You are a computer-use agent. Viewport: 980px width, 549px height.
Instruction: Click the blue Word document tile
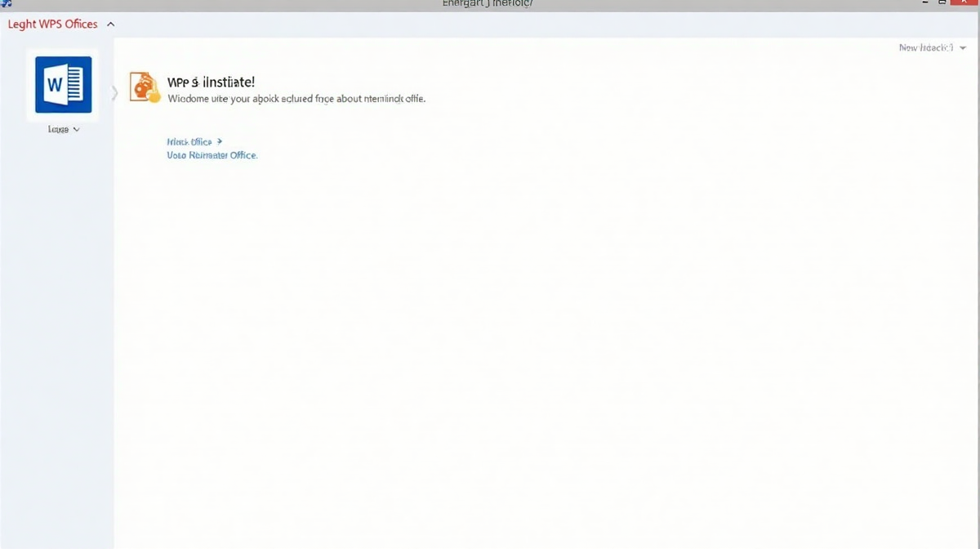63,84
